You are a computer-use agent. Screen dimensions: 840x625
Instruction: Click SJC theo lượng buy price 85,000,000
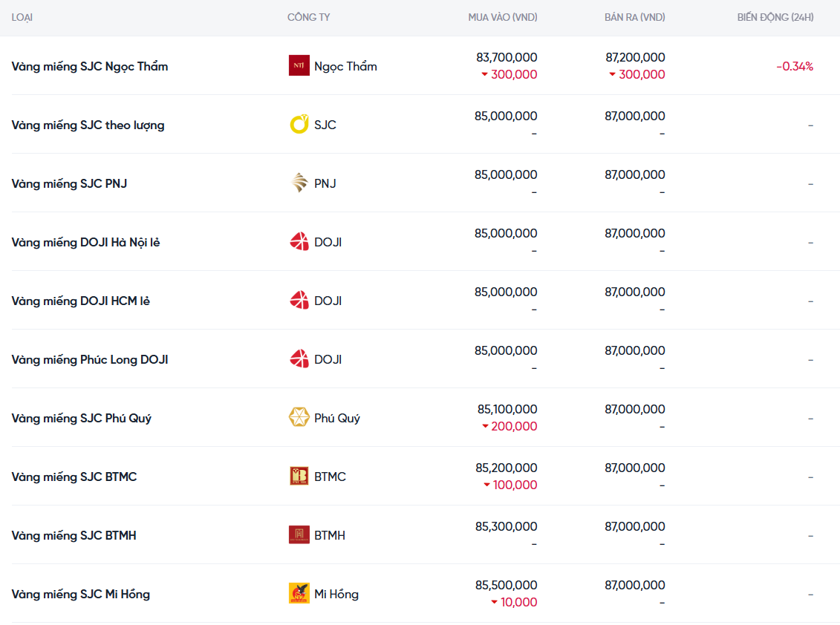(x=506, y=117)
